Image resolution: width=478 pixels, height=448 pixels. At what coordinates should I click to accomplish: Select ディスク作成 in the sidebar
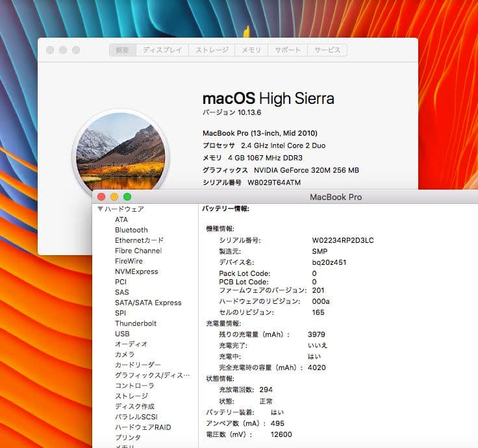pos(134,406)
